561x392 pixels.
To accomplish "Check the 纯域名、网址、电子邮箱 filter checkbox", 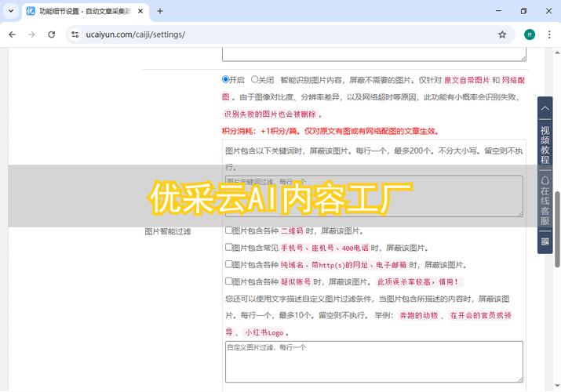I will 228,264.
